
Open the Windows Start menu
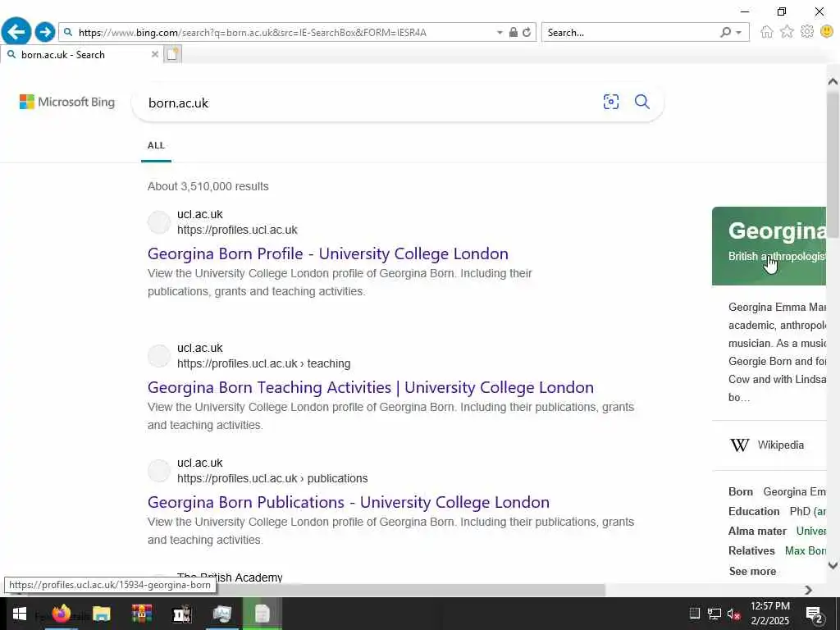point(20,614)
